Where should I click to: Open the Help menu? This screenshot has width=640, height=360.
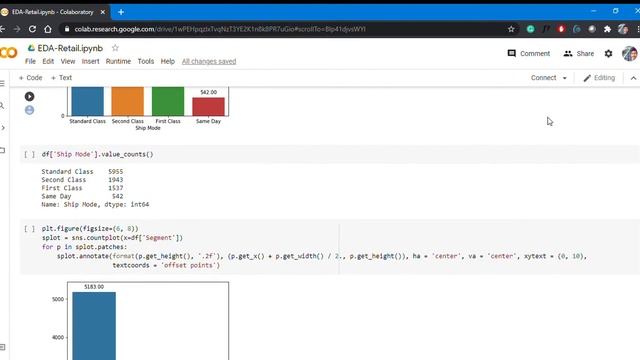(167, 61)
